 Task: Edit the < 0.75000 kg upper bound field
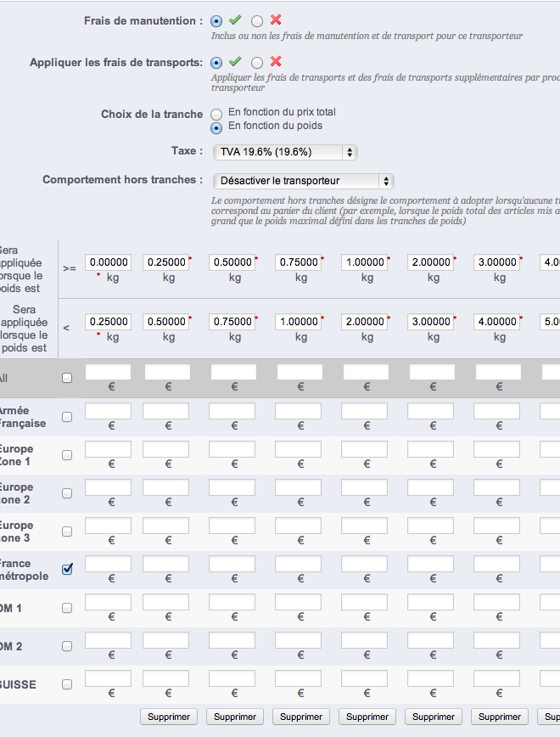(x=232, y=322)
